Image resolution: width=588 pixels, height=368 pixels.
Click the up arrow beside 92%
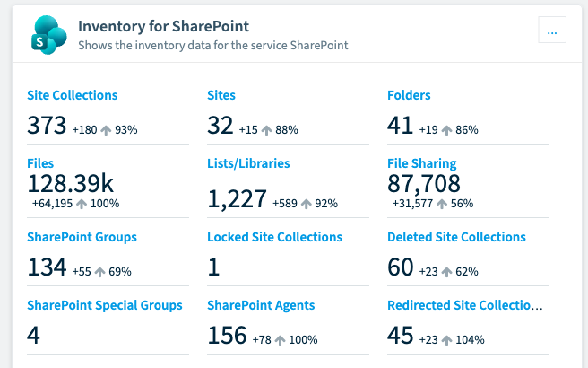tap(307, 204)
